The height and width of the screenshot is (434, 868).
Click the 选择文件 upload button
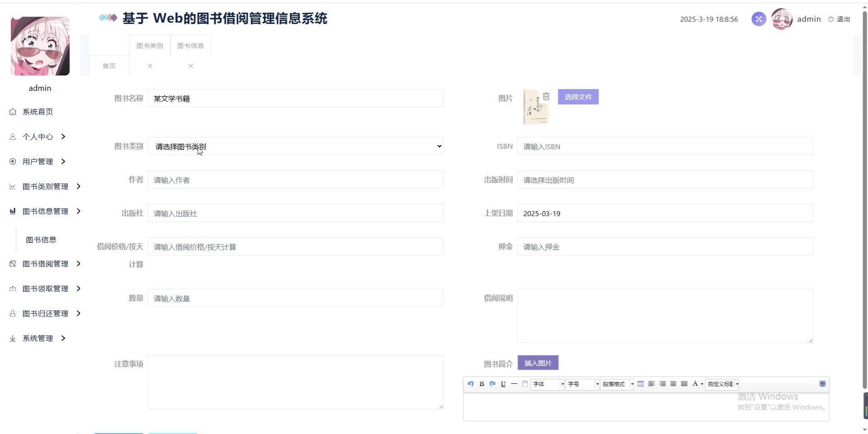tap(578, 97)
